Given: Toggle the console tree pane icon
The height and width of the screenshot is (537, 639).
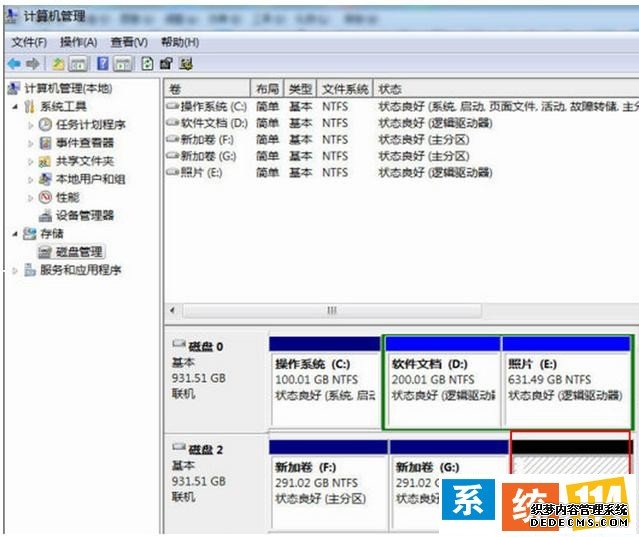Looking at the screenshot, I should 78,64.
